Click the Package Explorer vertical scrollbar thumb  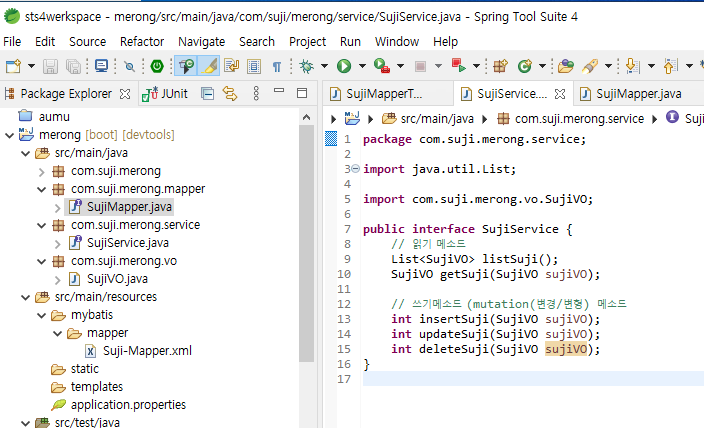coord(307,243)
